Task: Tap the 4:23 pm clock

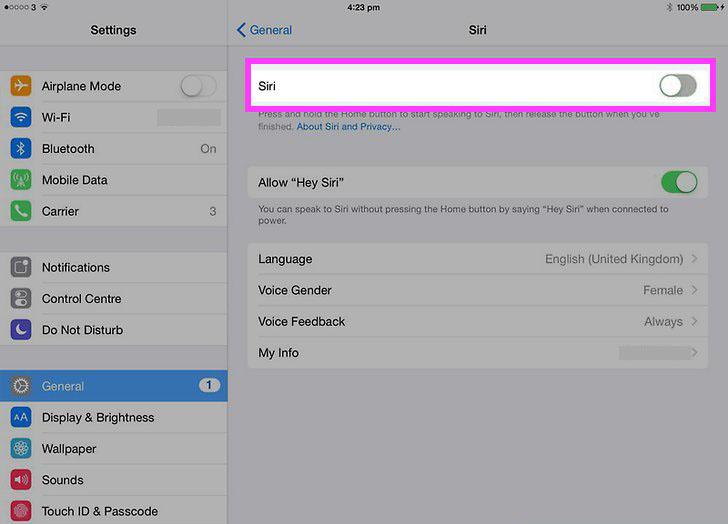Action: click(364, 7)
